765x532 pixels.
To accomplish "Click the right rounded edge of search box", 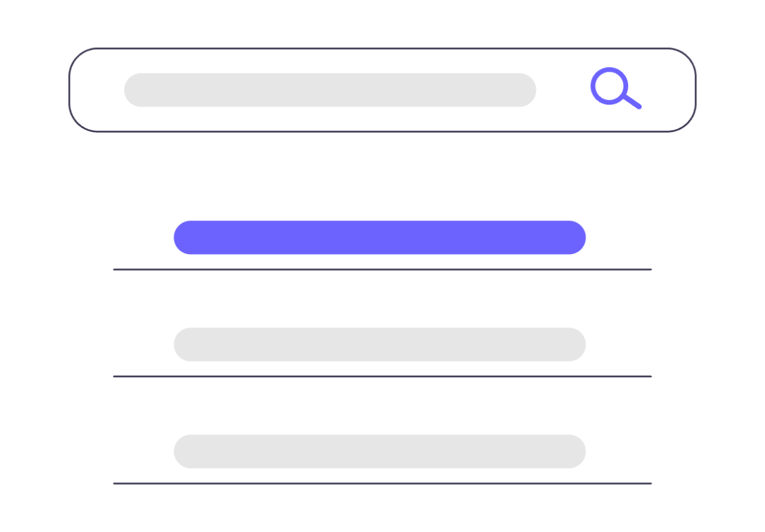I will (x=695, y=90).
